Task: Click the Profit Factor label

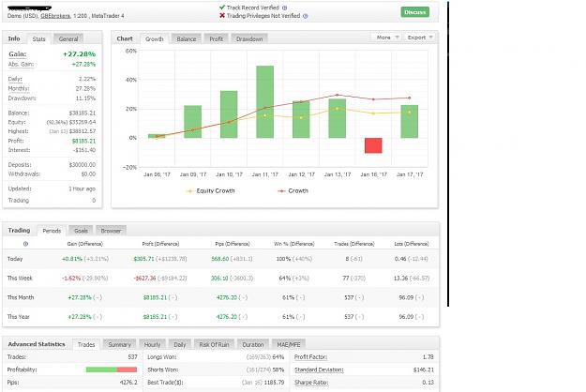Action: [x=310, y=357]
